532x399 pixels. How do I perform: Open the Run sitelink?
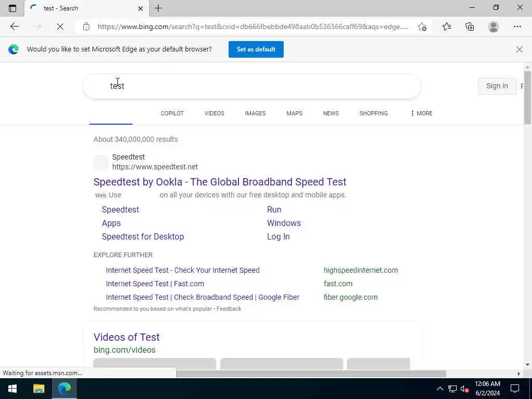click(274, 210)
